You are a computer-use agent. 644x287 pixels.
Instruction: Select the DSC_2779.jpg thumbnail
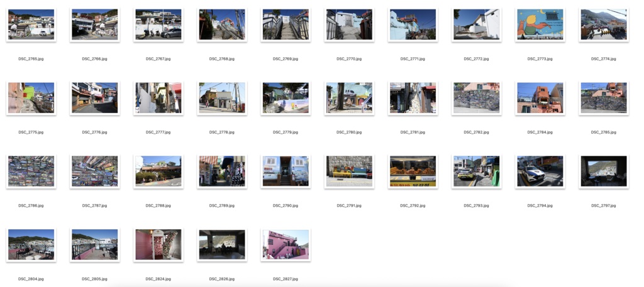[x=286, y=98]
